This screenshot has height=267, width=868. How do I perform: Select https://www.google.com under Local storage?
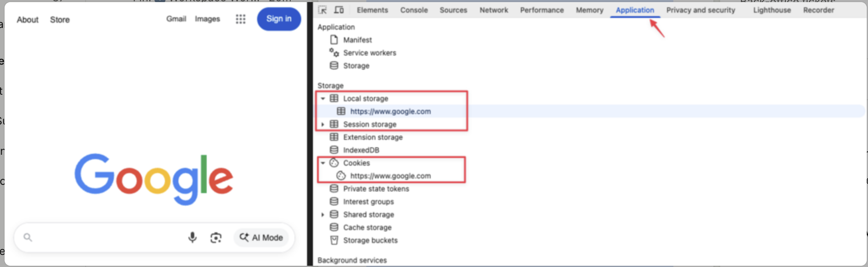pos(391,111)
